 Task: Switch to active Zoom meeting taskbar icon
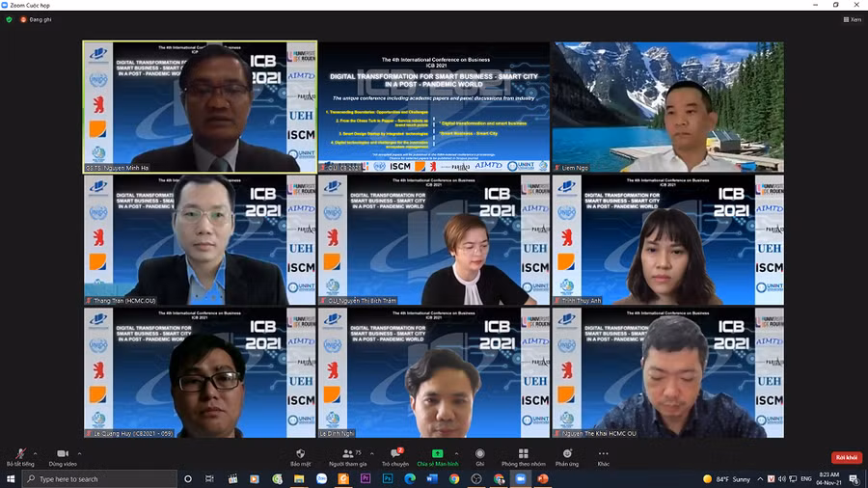click(x=521, y=479)
